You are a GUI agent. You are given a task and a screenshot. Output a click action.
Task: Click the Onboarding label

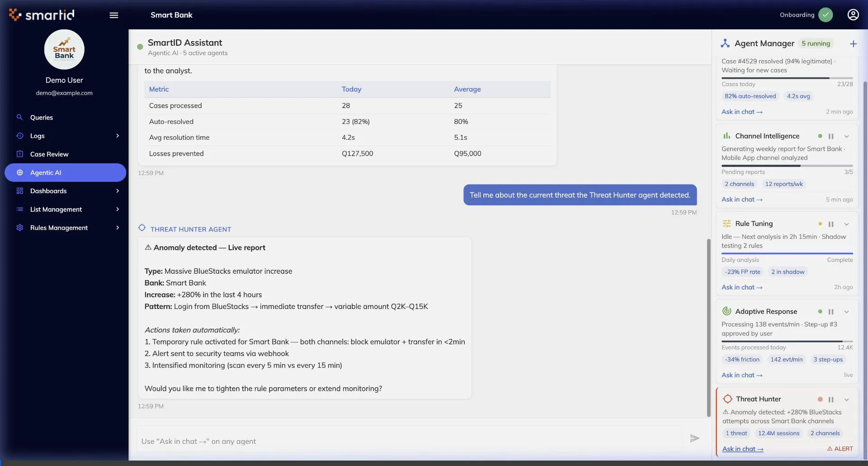[x=797, y=15]
